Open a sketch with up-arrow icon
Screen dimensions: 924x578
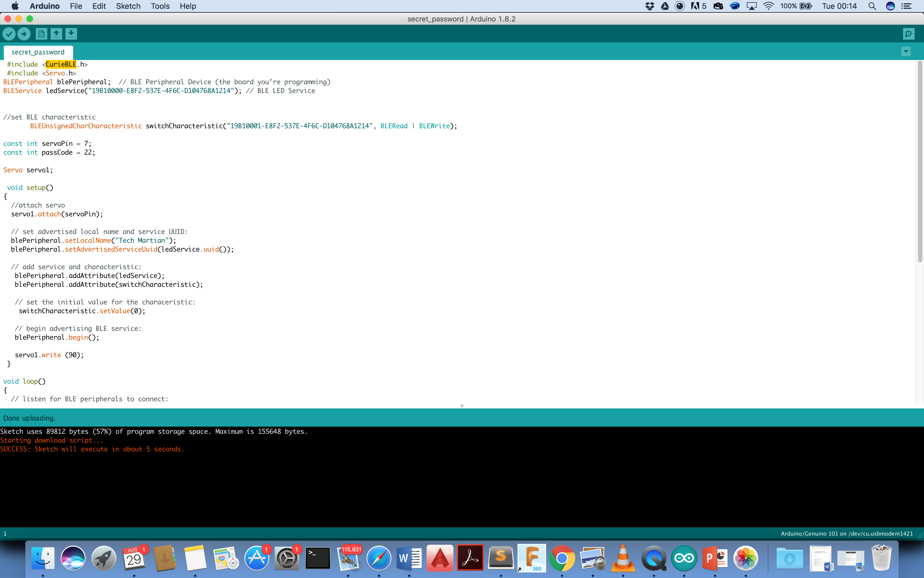coord(56,34)
